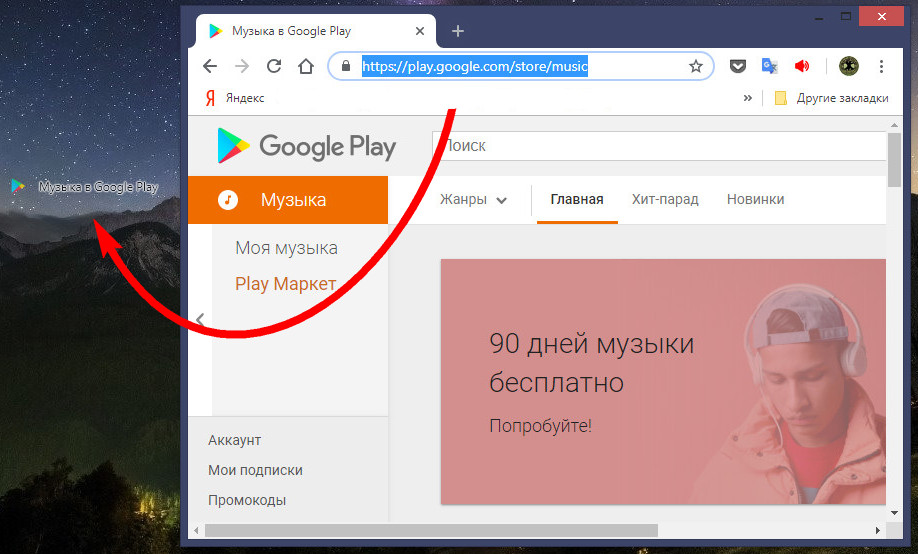The width and height of the screenshot is (918, 554).
Task: Click the Яндекс bookmark label
Action: (x=245, y=98)
